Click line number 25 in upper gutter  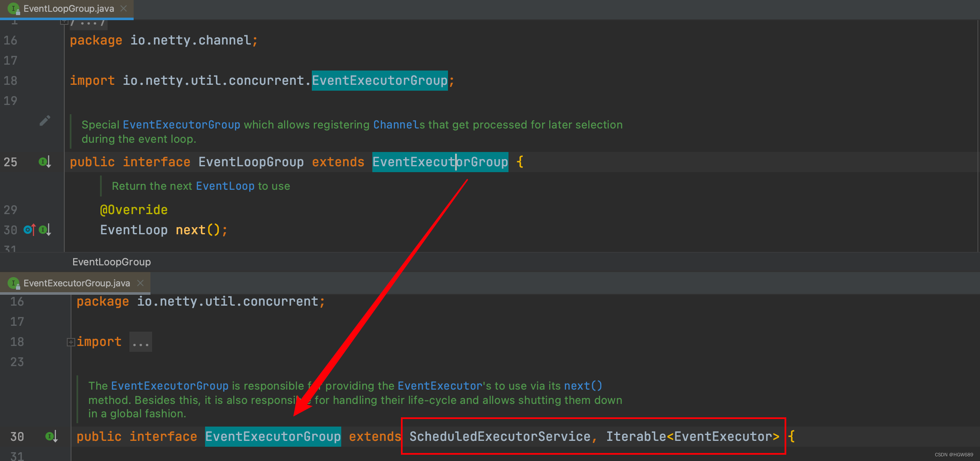click(x=11, y=162)
